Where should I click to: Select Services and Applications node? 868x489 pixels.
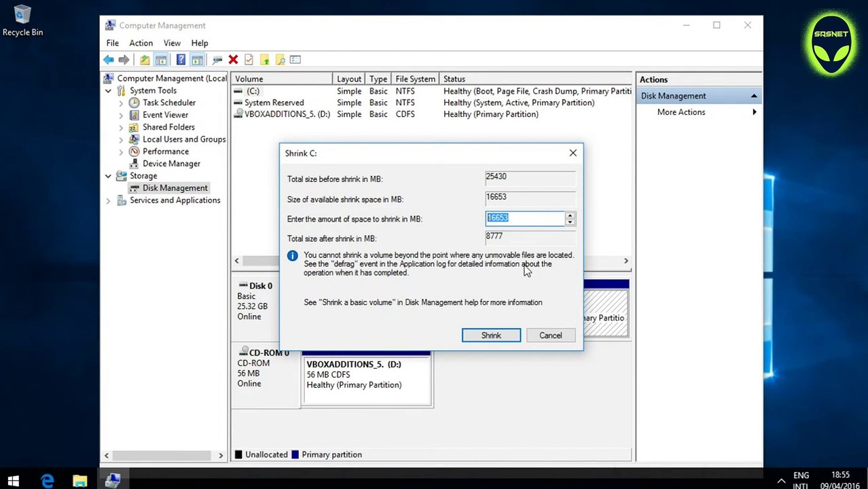click(x=175, y=200)
